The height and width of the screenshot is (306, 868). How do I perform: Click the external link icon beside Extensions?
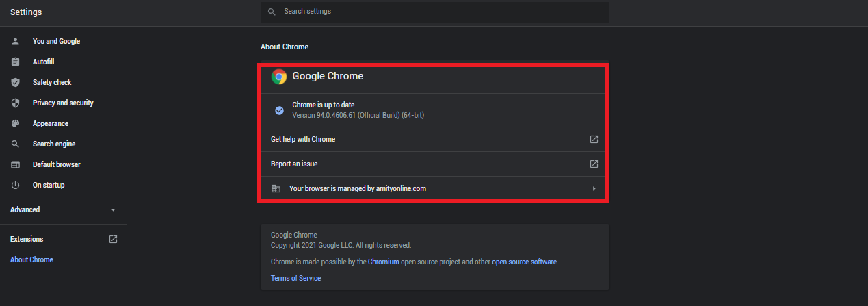click(114, 239)
